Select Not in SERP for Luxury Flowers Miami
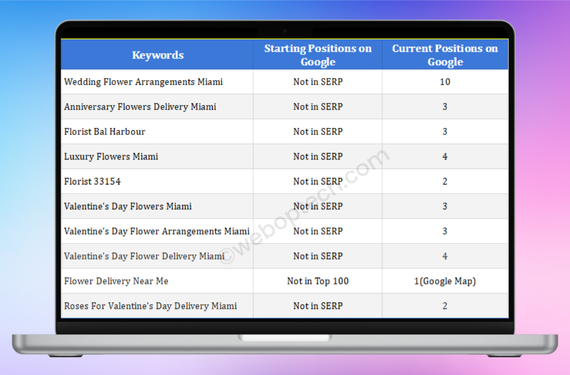 coord(318,157)
